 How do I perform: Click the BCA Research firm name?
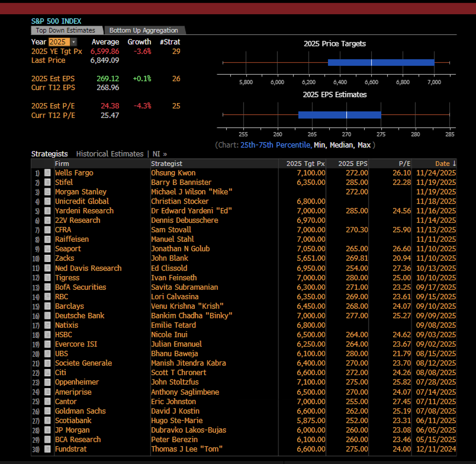point(78,440)
